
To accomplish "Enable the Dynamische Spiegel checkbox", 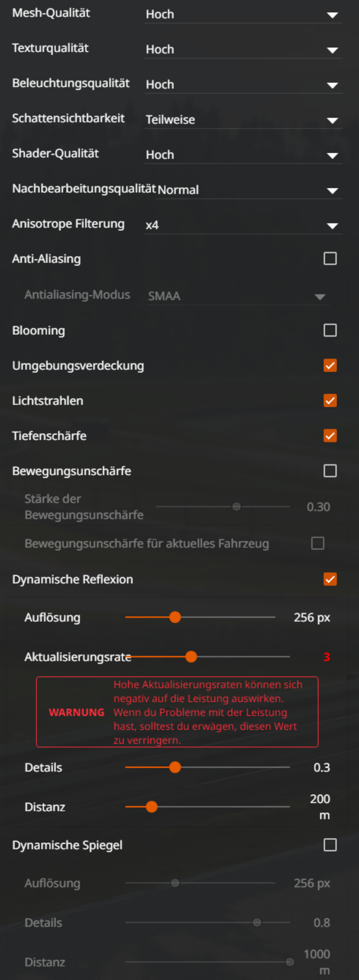I will (330, 845).
